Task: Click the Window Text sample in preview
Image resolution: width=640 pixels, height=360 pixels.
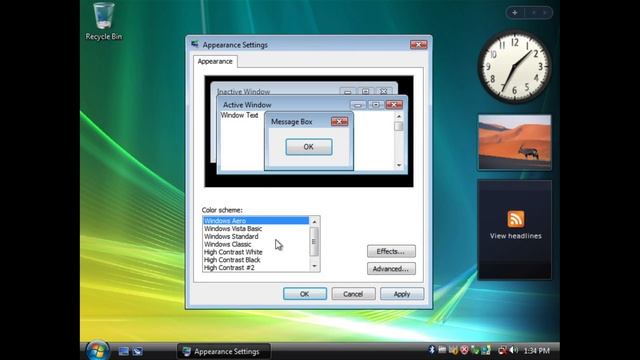Action: pos(239,115)
